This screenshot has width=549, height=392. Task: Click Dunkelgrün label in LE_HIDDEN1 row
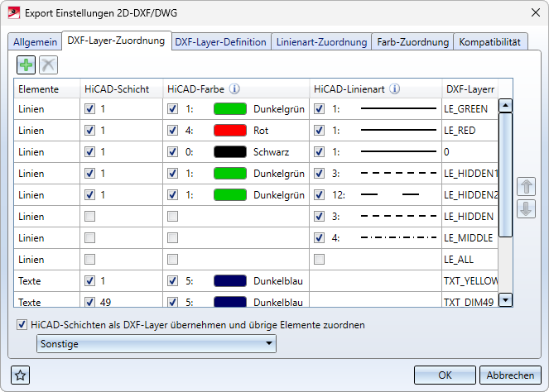click(279, 174)
